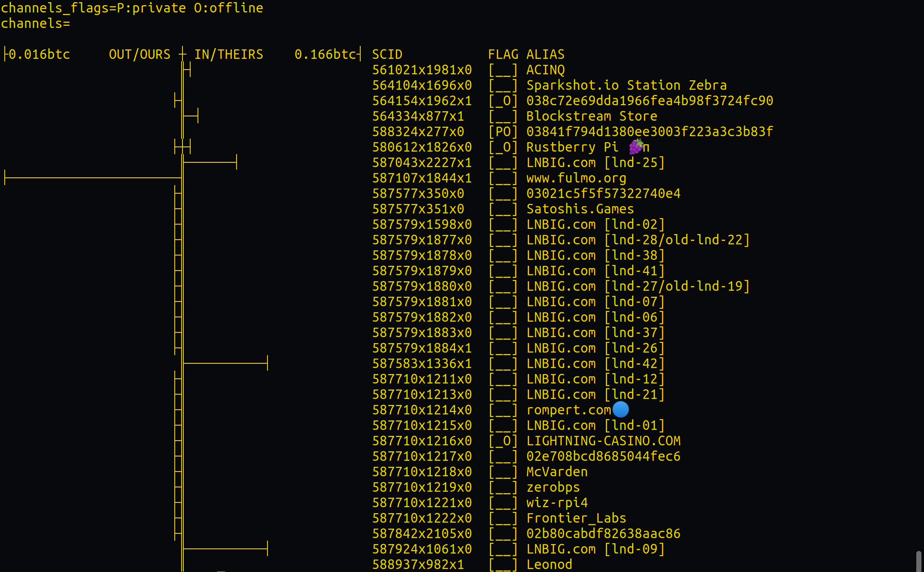Click the [_O] flag beside LIGHTNING-CASINO.COM

pyautogui.click(x=503, y=441)
